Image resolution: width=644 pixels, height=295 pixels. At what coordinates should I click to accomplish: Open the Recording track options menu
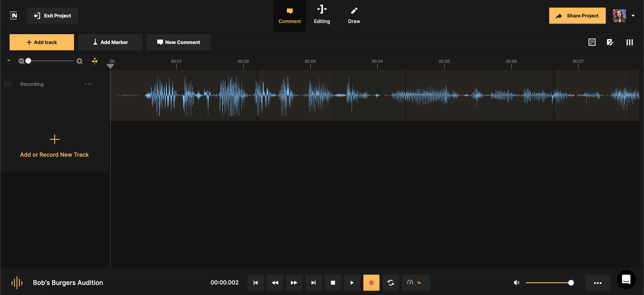[88, 84]
